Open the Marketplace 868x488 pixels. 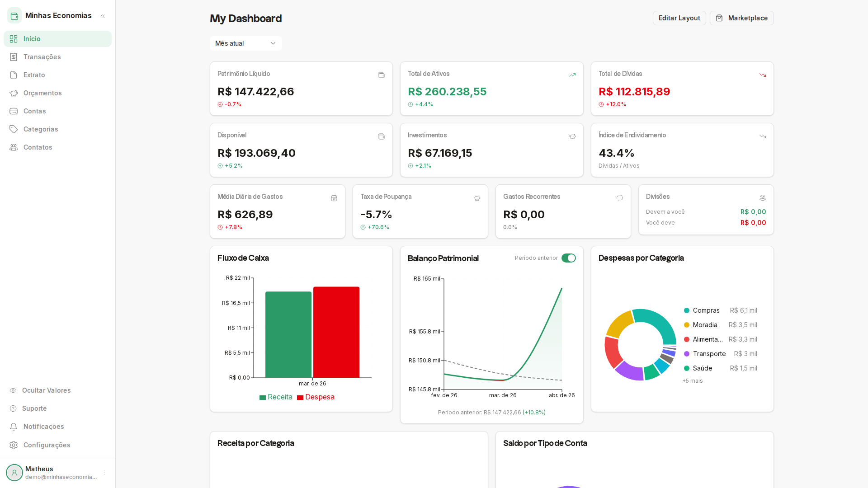click(741, 18)
